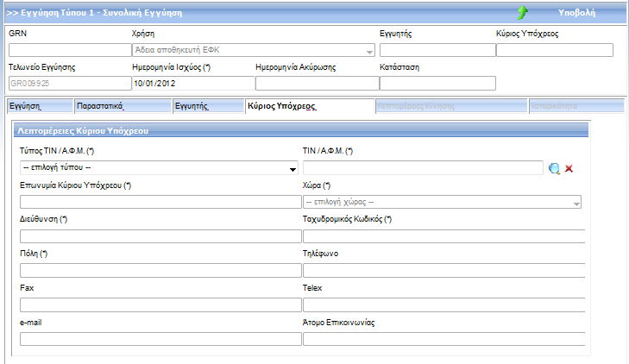Click the Κατάσταση field
The height and width of the screenshot is (364, 629).
click(437, 84)
